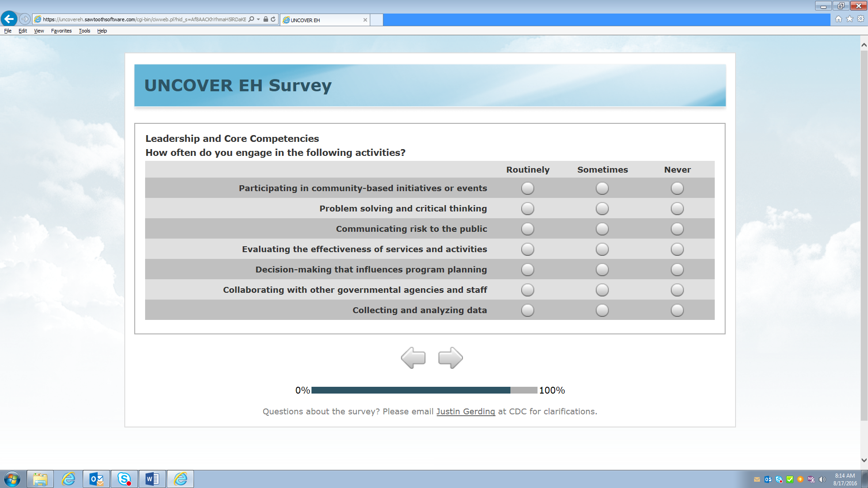
Task: Click the browser back button
Action: tap(9, 19)
